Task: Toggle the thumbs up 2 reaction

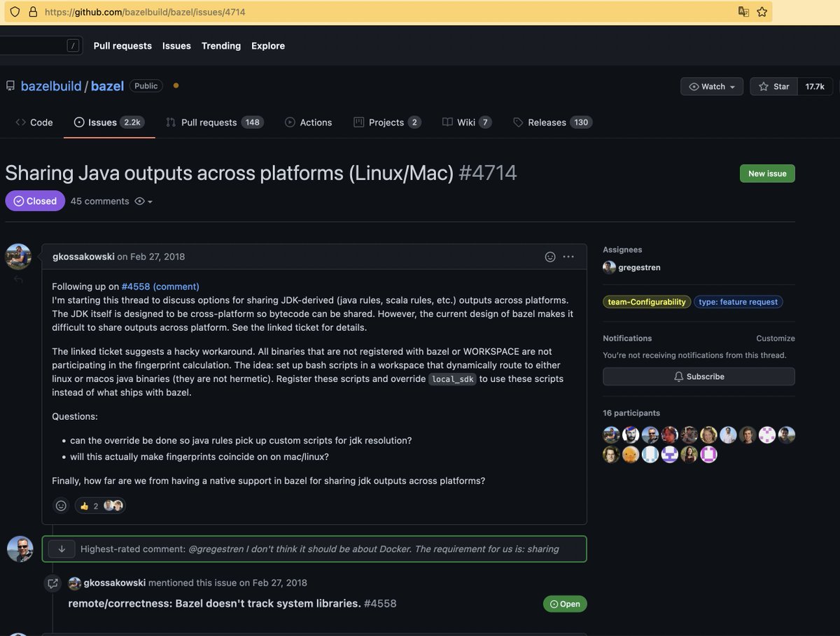Action: coord(100,505)
